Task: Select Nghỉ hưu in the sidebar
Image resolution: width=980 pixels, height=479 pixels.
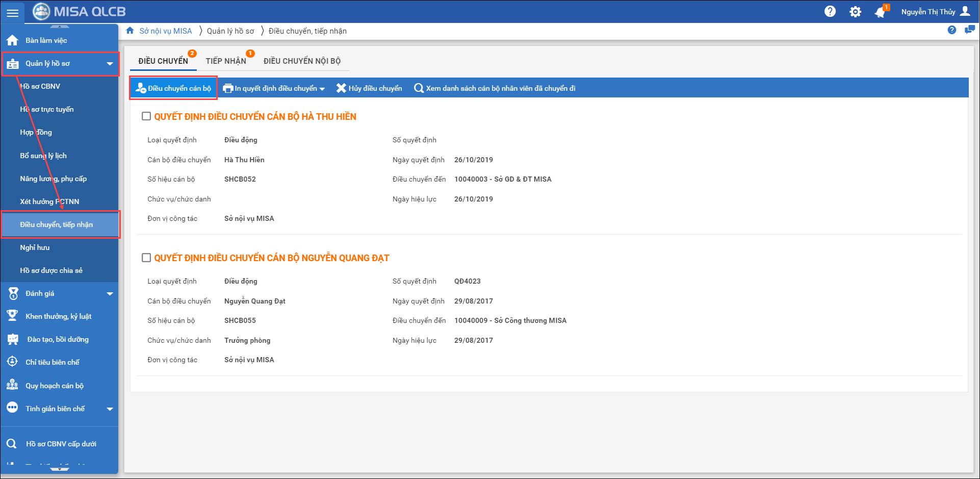Action: pos(35,247)
